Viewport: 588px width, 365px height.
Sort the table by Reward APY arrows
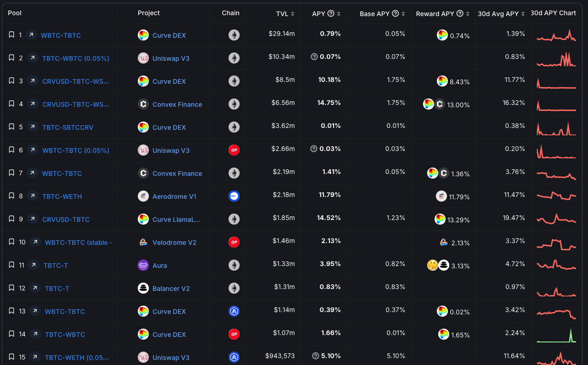468,14
